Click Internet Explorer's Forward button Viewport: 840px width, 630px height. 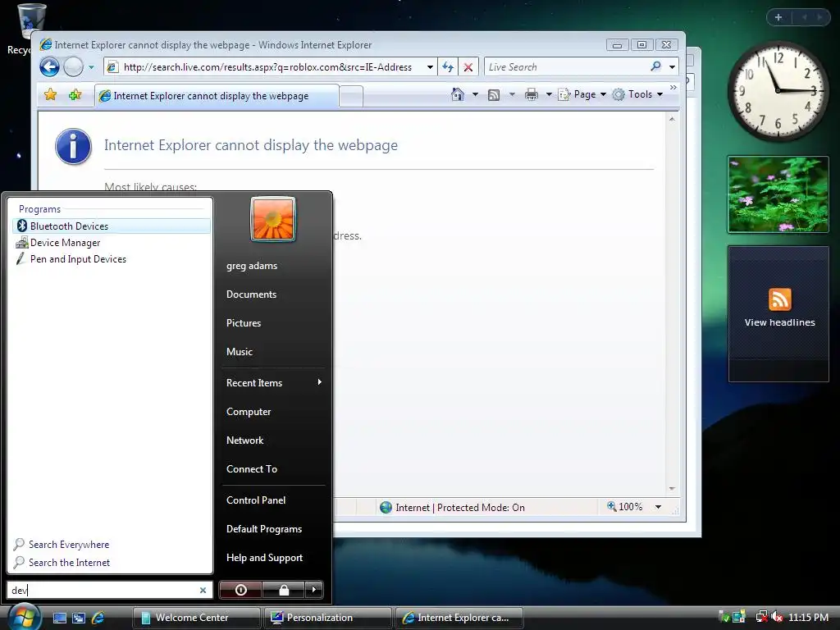(73, 67)
